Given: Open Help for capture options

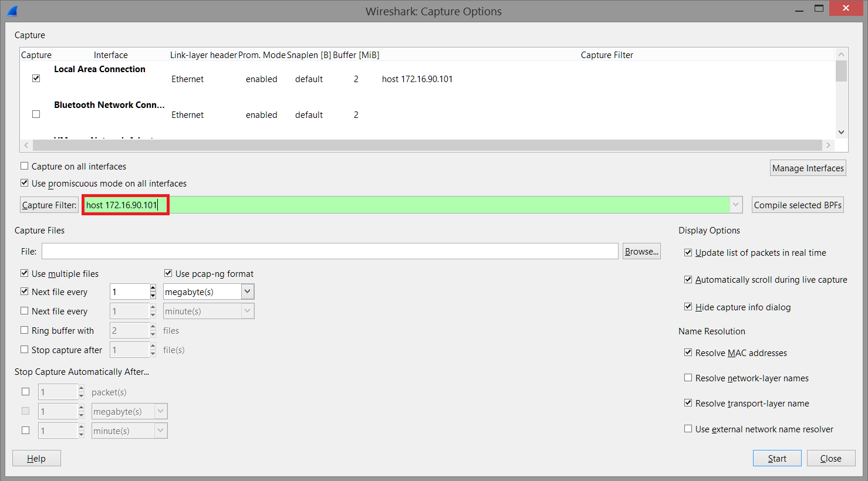Looking at the screenshot, I should (36, 458).
